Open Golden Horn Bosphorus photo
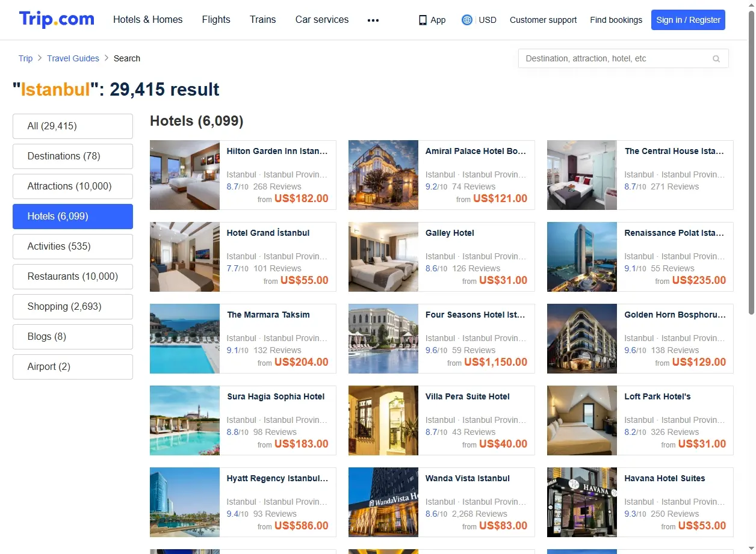The height and width of the screenshot is (554, 756). (582, 339)
